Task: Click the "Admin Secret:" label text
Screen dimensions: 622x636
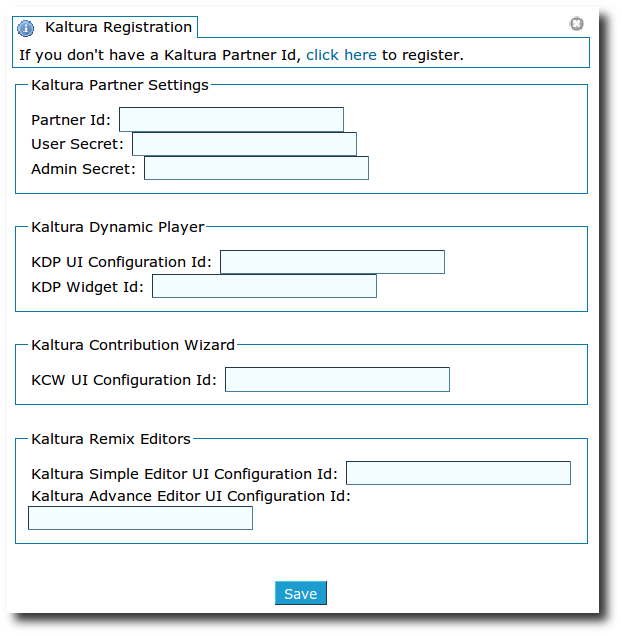Action: click(x=83, y=169)
